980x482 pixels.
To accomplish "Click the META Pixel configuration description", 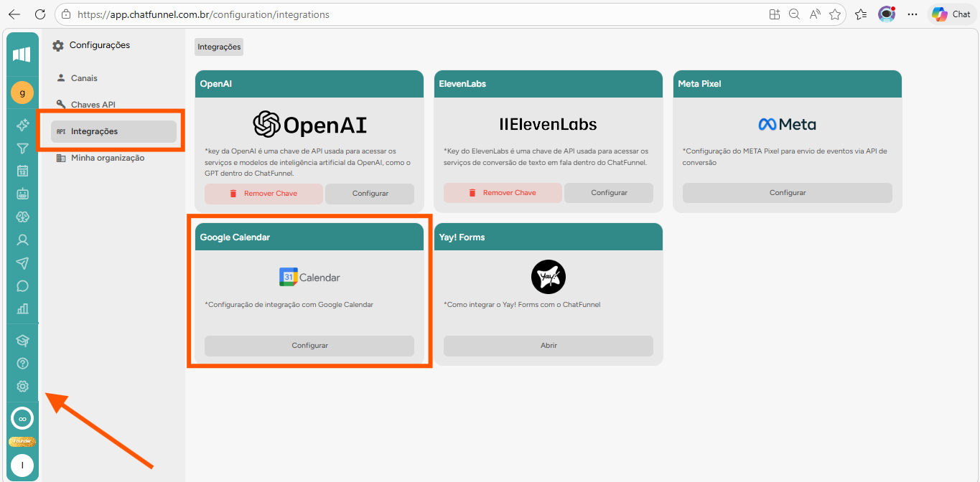I will 785,157.
